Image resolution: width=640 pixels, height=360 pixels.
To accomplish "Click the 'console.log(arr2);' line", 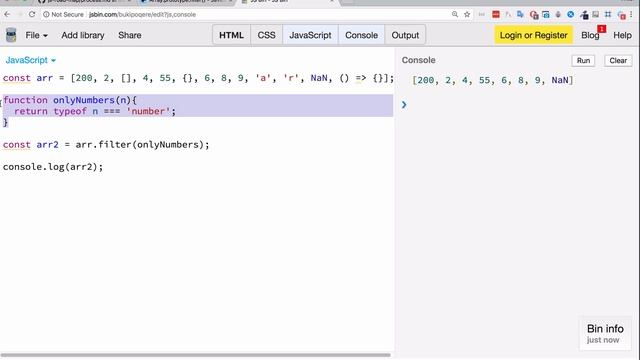I will tap(53, 167).
